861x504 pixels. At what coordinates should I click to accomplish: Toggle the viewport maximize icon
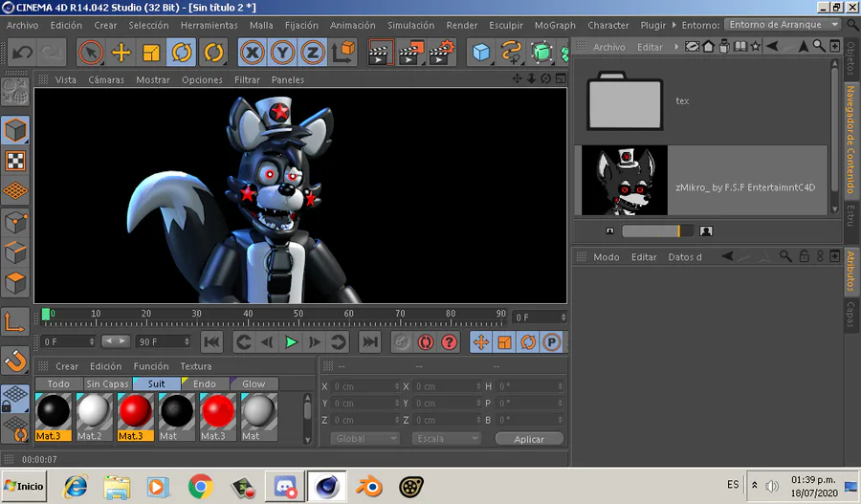[561, 78]
